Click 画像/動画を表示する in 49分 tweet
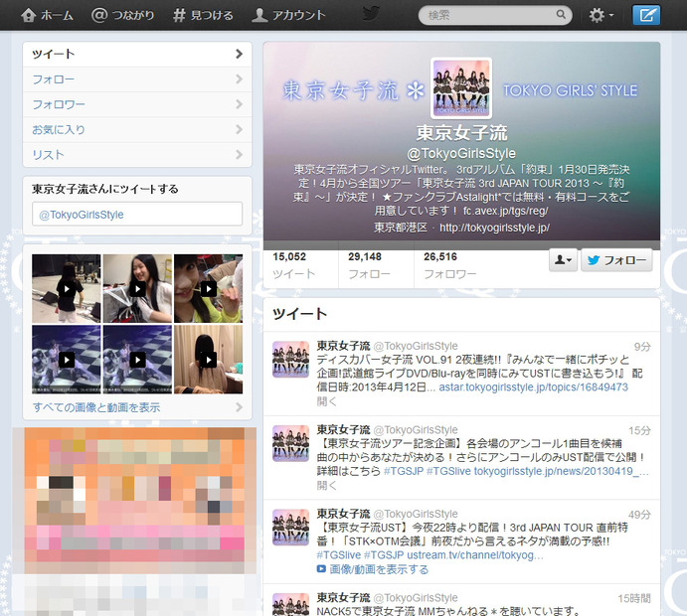Viewport: 687px width, 616px height. [373, 569]
